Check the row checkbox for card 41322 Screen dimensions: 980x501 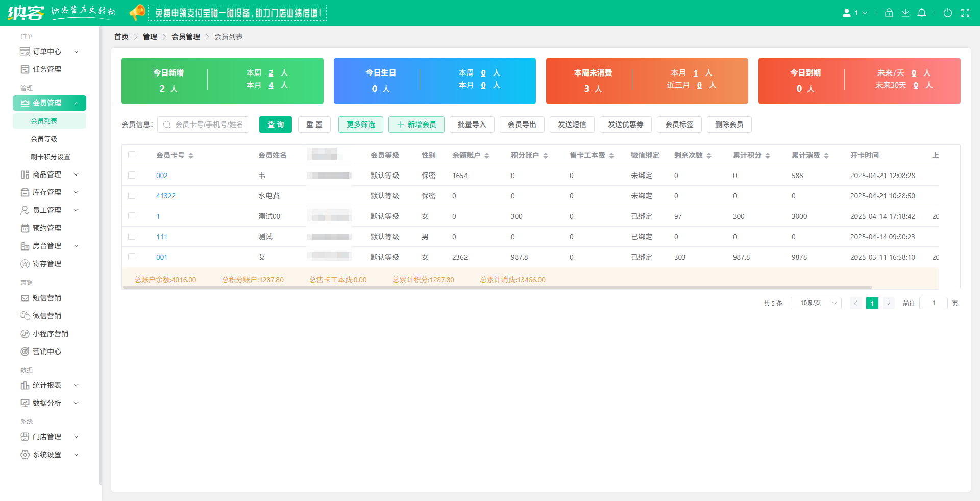132,195
